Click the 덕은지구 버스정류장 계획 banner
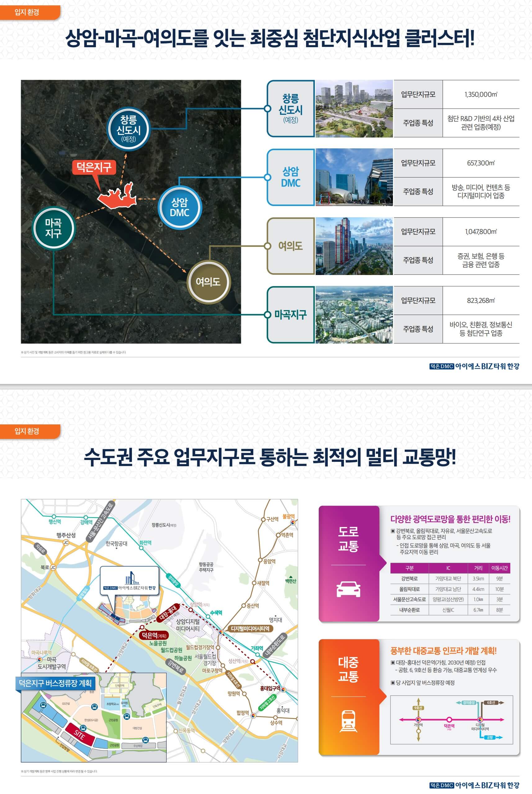Image resolution: width=532 pixels, height=794 pixels. 56,683
